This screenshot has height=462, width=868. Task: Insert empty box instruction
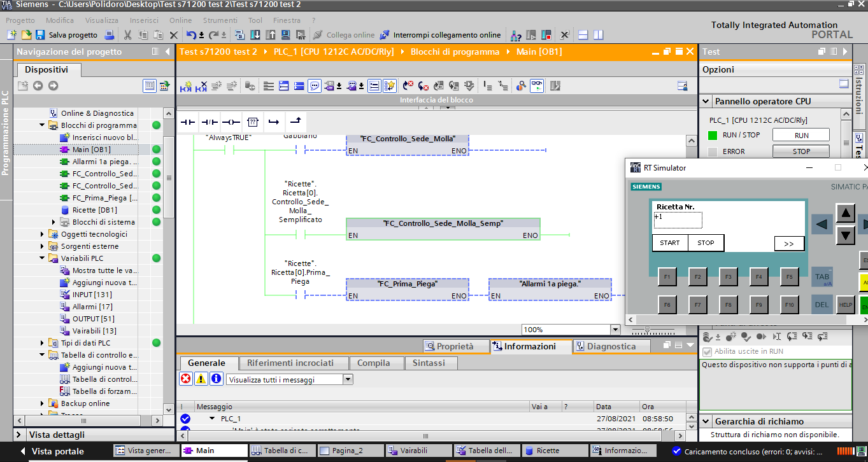(x=253, y=122)
